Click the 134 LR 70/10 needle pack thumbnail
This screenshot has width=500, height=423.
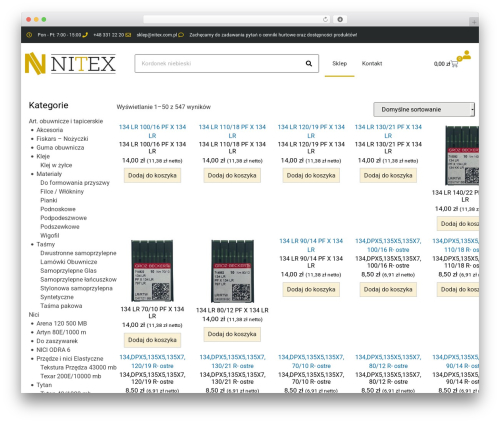pyautogui.click(x=152, y=271)
